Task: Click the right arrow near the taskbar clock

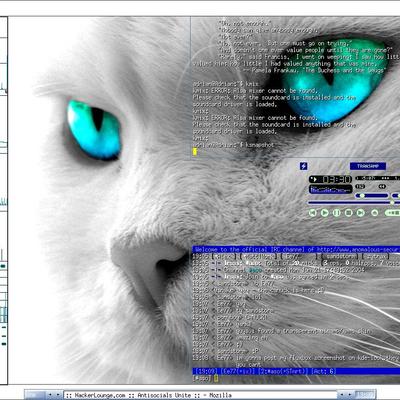Action: click(349, 395)
